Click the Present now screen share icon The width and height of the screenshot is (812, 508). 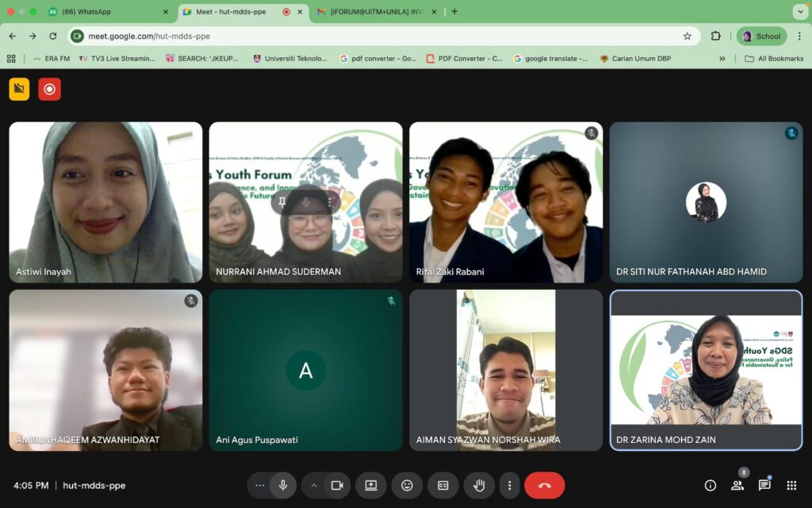370,485
